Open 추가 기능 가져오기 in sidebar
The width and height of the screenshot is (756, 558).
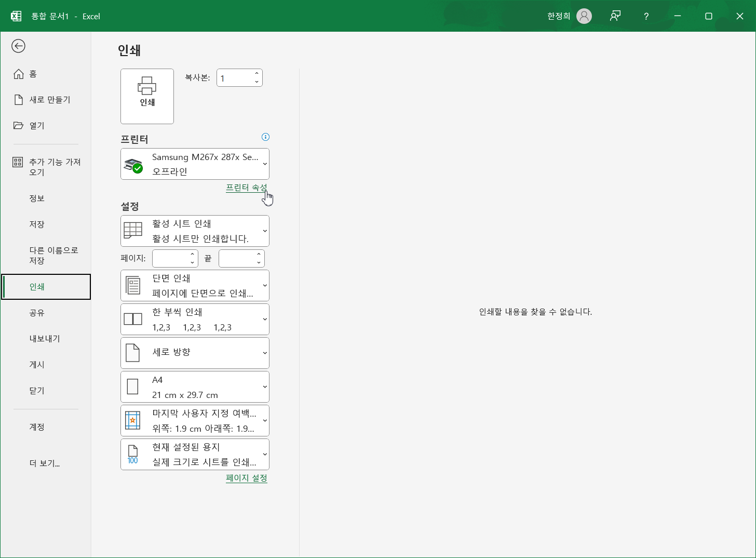(x=46, y=167)
